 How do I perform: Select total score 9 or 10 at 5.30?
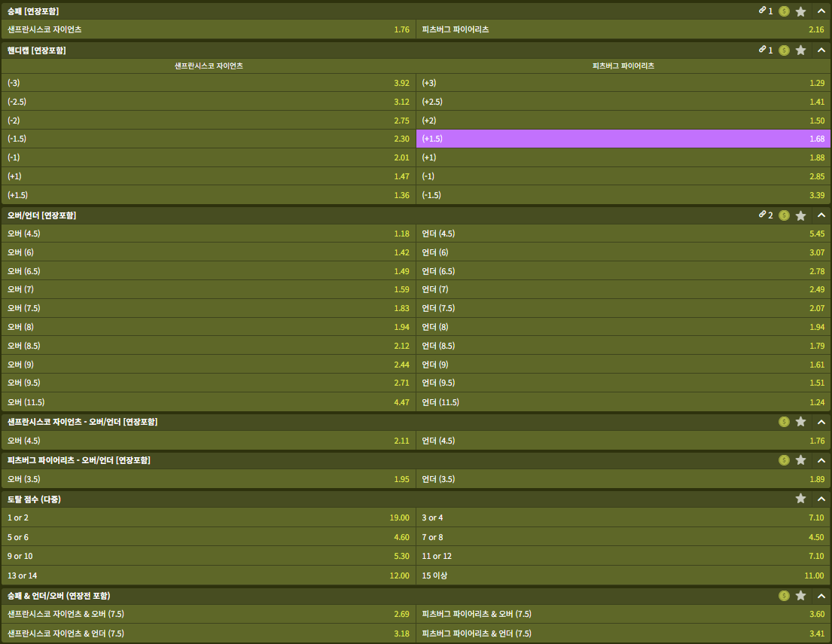coord(209,556)
